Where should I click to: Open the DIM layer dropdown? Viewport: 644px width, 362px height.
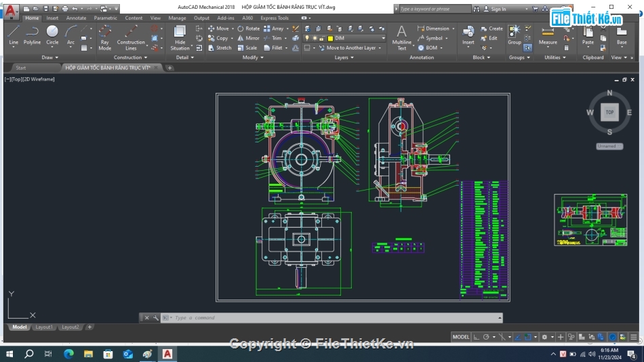click(x=383, y=38)
